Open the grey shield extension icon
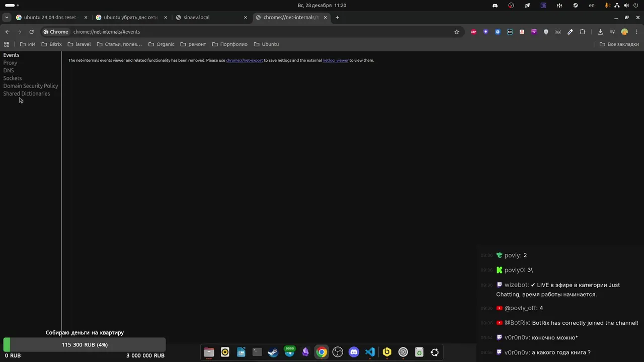This screenshot has height=362, width=644. coord(546,32)
